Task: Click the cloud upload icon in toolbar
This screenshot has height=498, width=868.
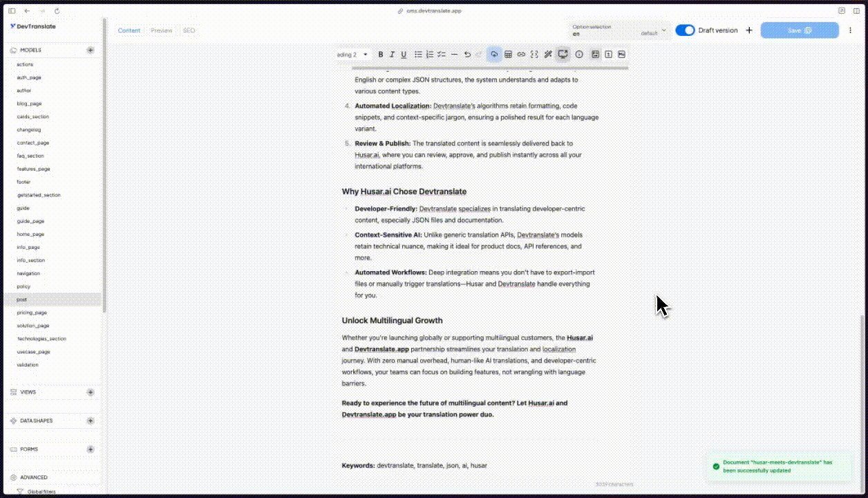Action: coord(494,55)
